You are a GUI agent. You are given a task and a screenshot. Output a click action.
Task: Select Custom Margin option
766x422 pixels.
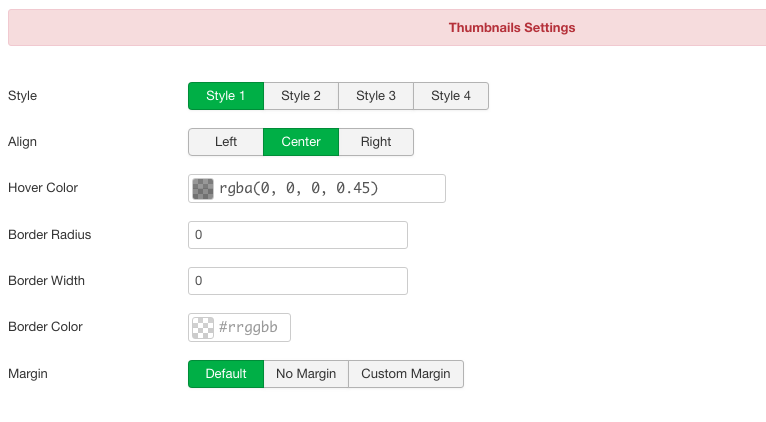[x=406, y=374]
